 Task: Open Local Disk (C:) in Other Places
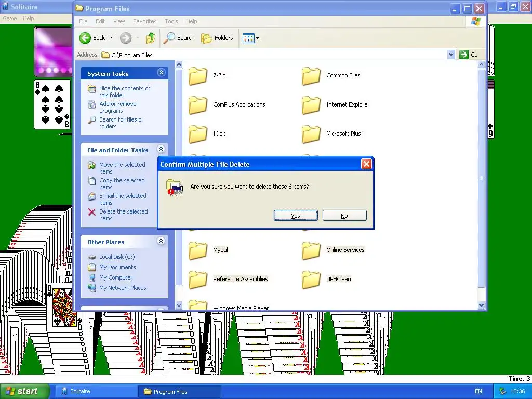pyautogui.click(x=117, y=257)
